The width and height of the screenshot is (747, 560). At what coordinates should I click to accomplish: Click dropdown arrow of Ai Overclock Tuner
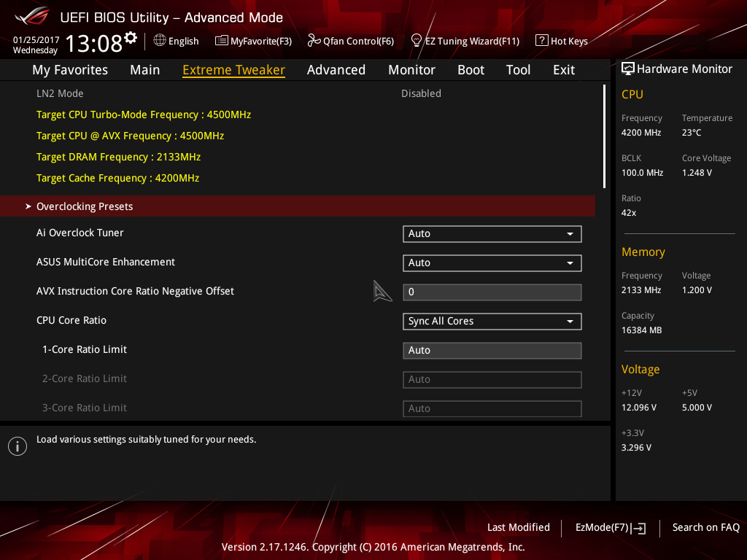(x=570, y=234)
